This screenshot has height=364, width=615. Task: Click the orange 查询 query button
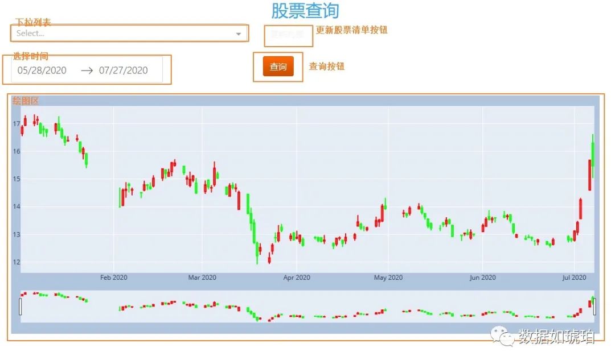(278, 67)
